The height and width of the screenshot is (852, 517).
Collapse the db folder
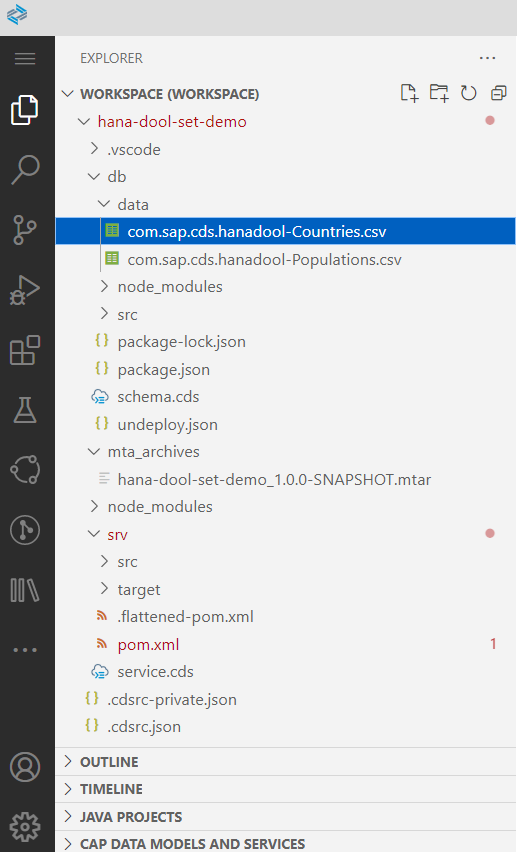(x=94, y=177)
